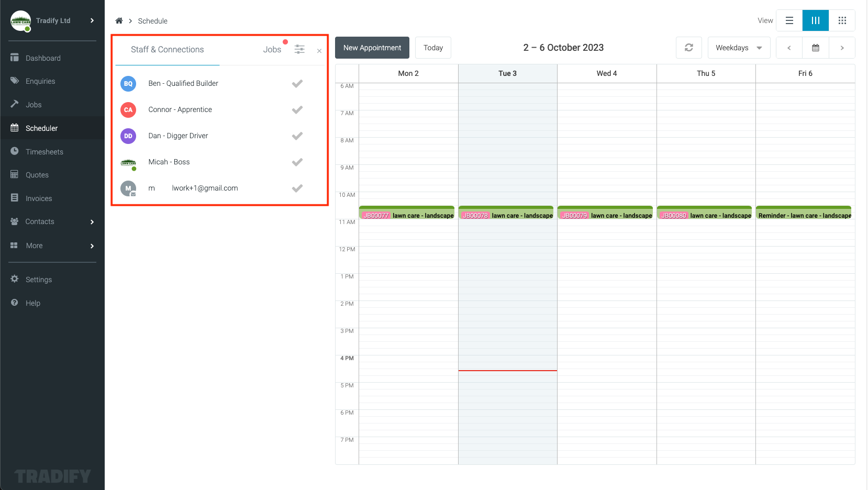868x490 pixels.
Task: Go to next week arrow
Action: pyautogui.click(x=842, y=48)
